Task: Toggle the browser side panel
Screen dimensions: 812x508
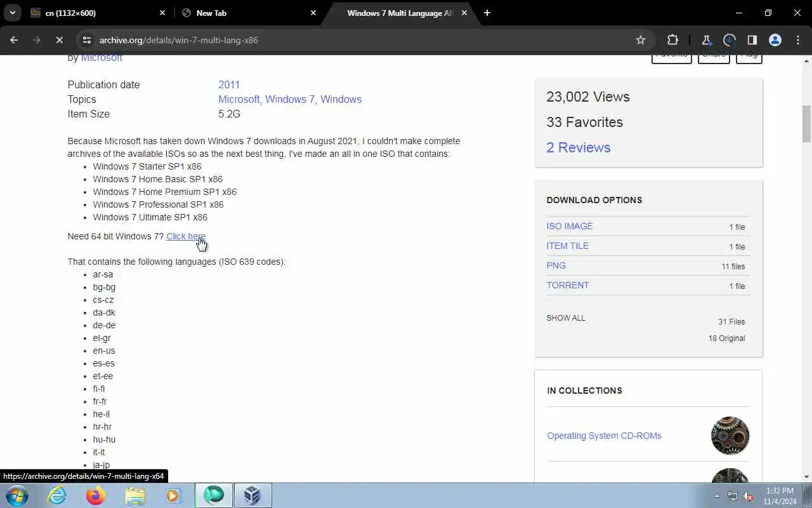Action: tap(752, 40)
